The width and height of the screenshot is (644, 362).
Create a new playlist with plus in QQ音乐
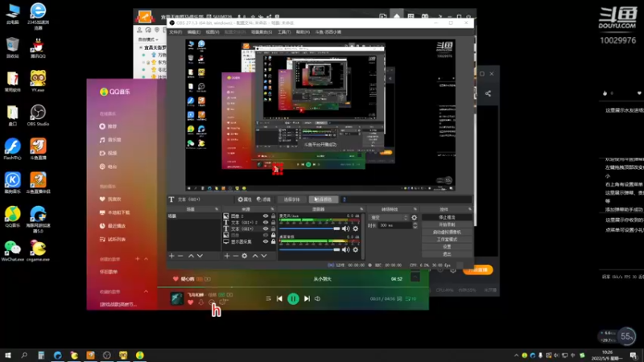(138, 259)
